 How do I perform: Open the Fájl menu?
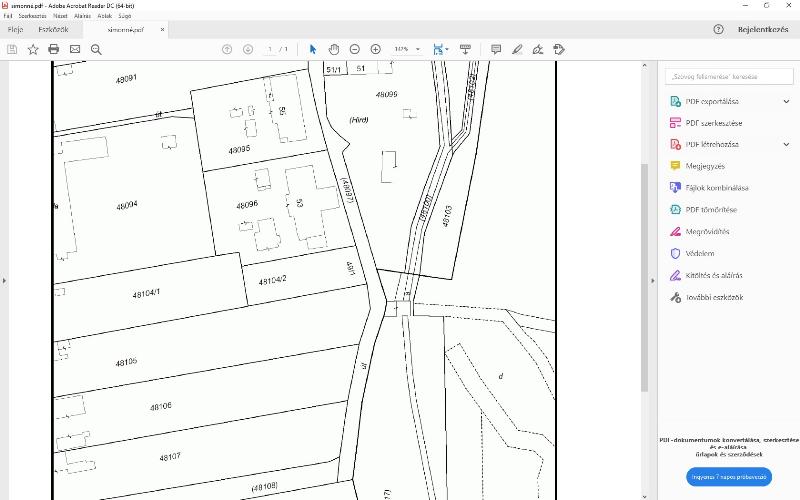coord(8,16)
